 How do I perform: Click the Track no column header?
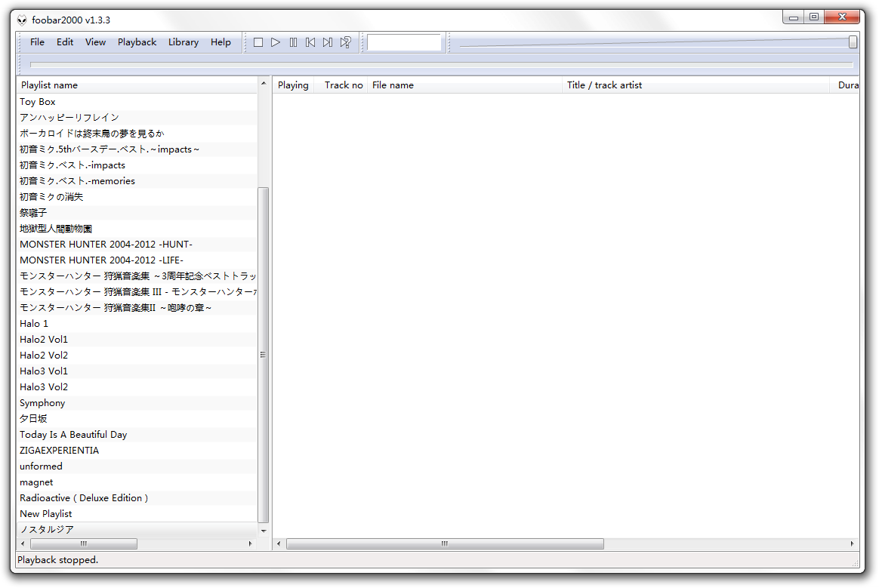click(x=341, y=85)
